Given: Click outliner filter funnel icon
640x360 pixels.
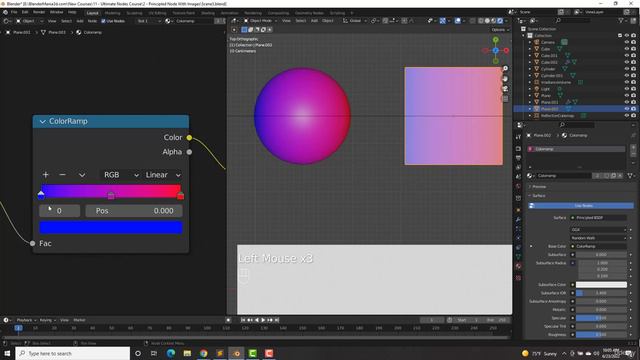Looking at the screenshot, I should click(621, 21).
